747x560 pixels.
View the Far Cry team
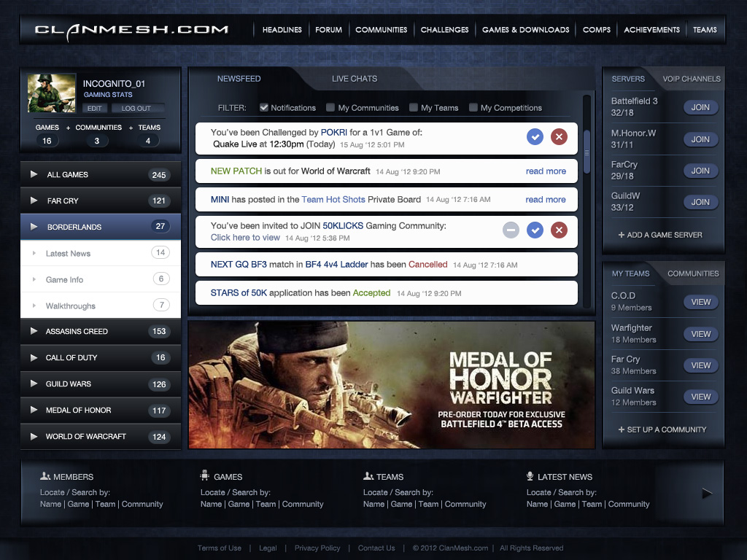[701, 365]
